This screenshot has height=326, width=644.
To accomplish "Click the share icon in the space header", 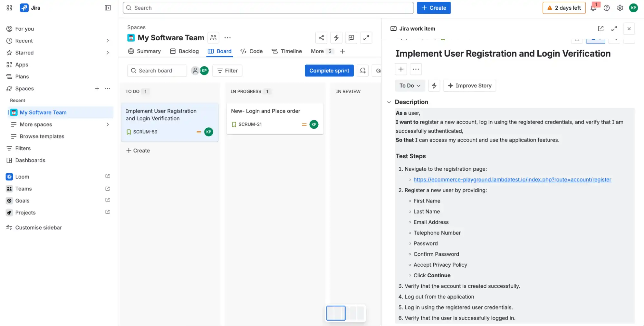I will coord(321,38).
